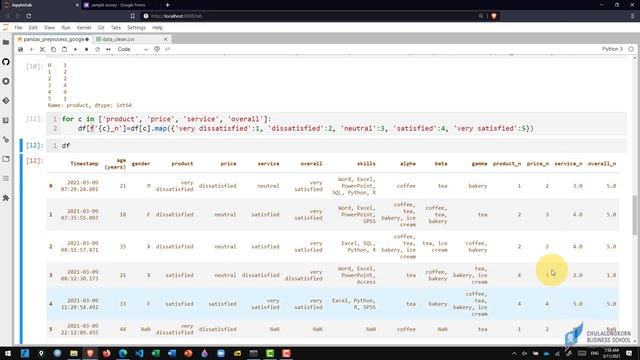
Task: Copy the selected cell from toolbar
Action: pyautogui.click(x=53, y=49)
